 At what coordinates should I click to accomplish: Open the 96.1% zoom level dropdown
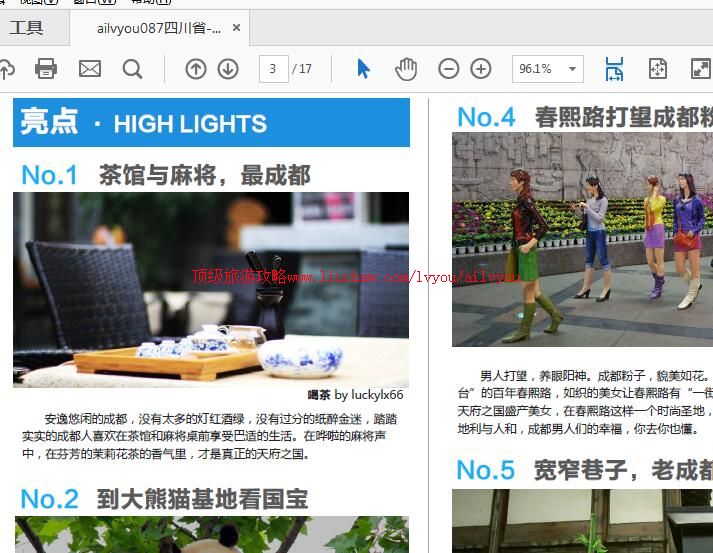click(547, 69)
